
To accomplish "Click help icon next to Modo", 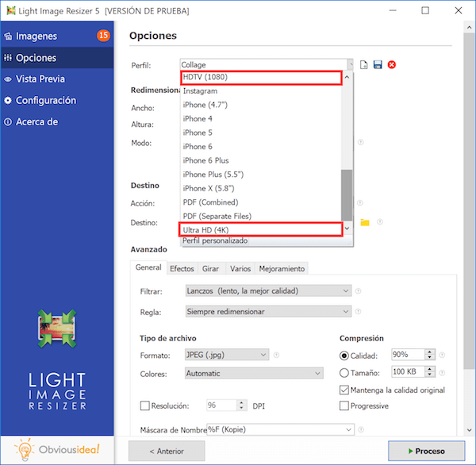I will tap(361, 142).
